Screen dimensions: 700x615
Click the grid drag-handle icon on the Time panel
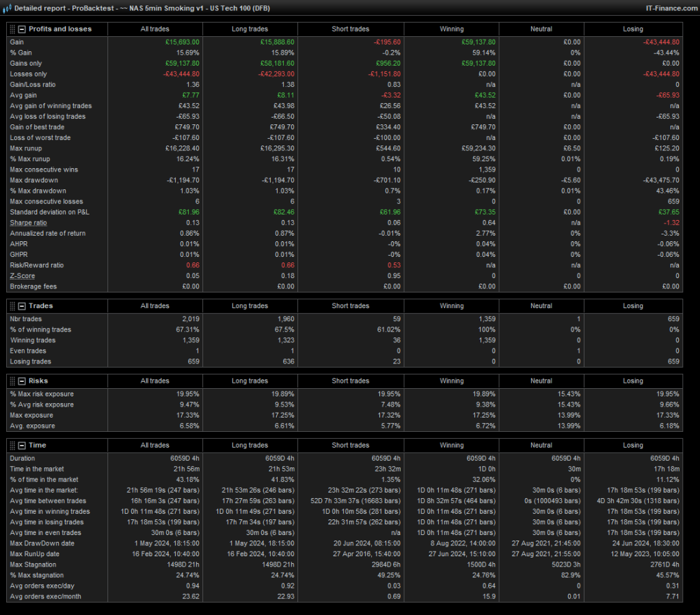coord(12,445)
